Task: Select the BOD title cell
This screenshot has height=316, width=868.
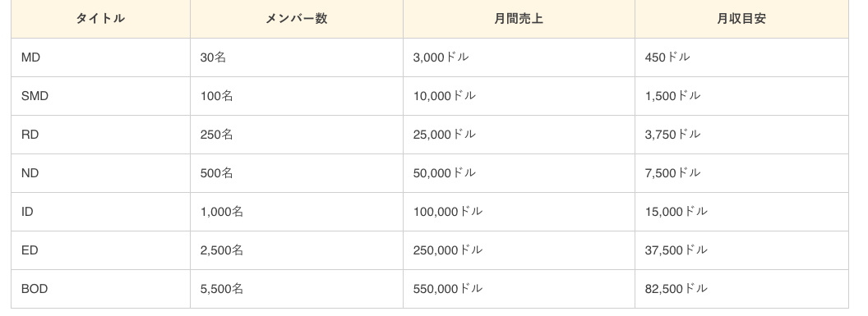Action: click(101, 289)
